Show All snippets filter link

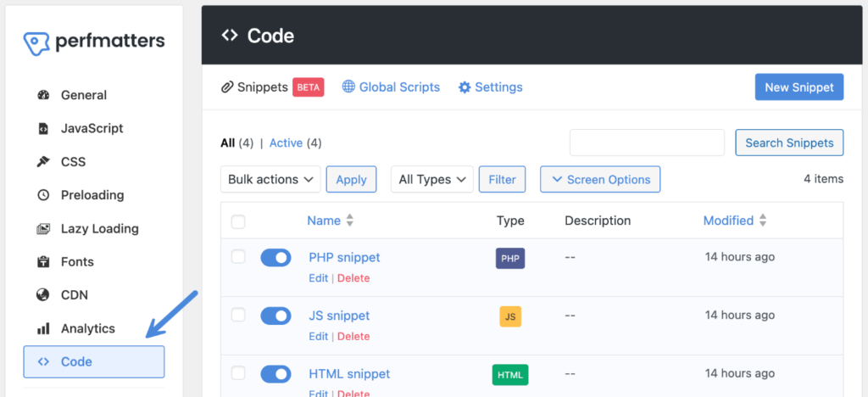click(227, 143)
